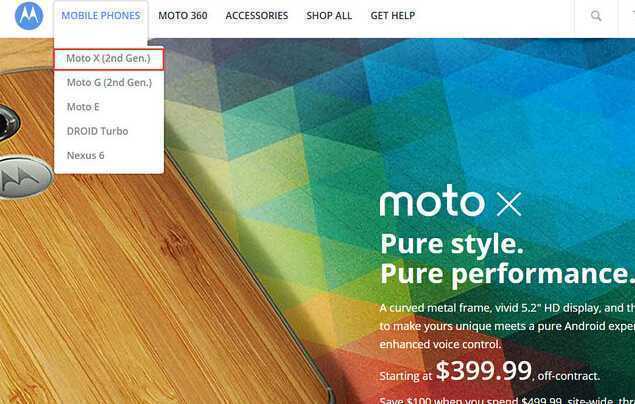Viewport: 635px width, 404px height.
Task: Open the MOTO 360 menu
Action: coord(183,16)
